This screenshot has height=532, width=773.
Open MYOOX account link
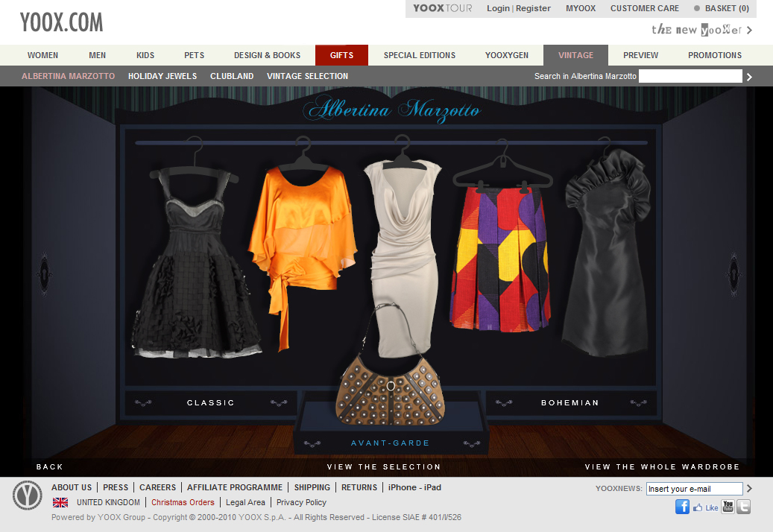(x=581, y=8)
